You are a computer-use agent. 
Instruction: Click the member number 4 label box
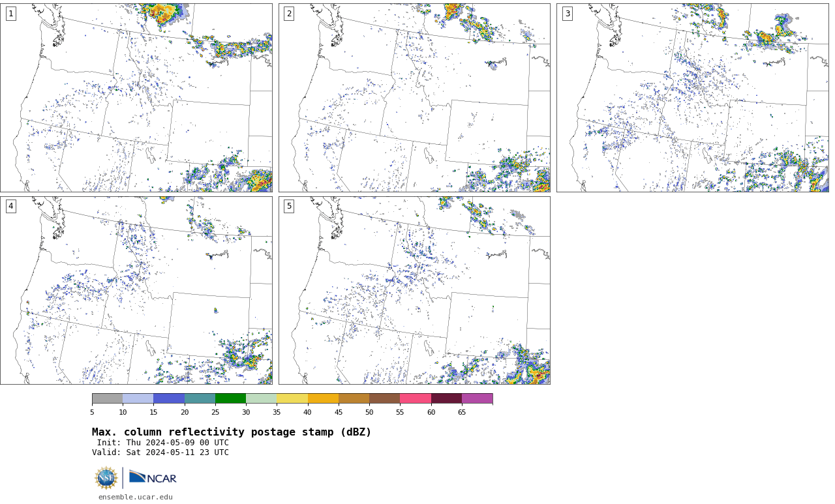point(10,206)
